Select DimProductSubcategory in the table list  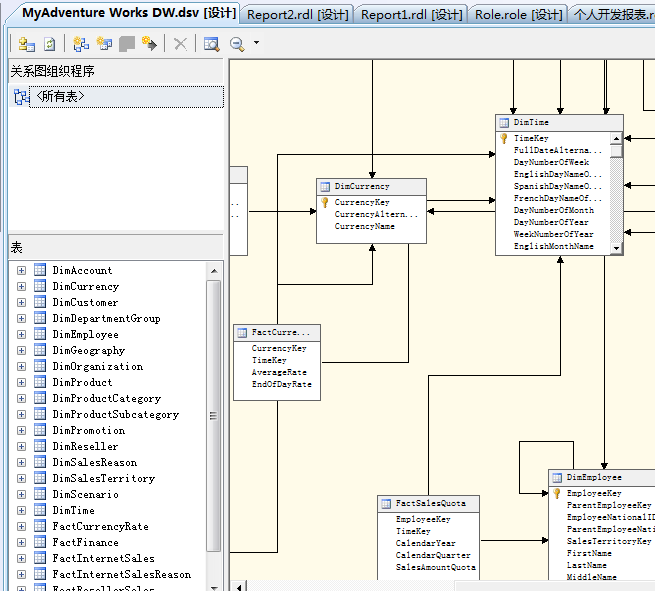pyautogui.click(x=116, y=414)
